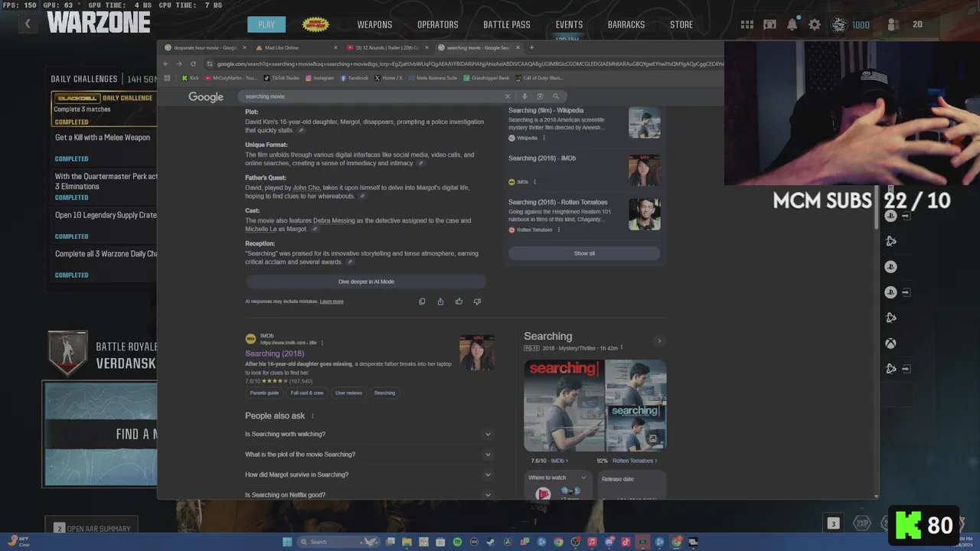Open Searching knowledge panel next arrow
The width and height of the screenshot is (980, 551).
coord(659,341)
